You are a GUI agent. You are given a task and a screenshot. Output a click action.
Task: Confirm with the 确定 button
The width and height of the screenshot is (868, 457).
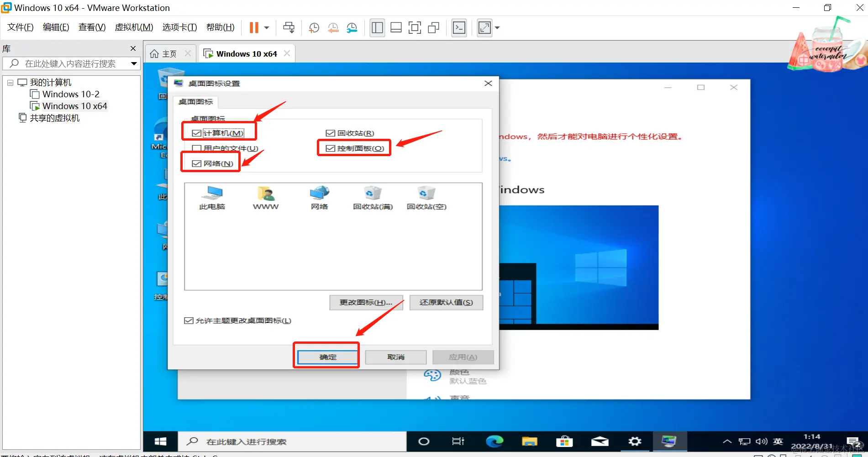pyautogui.click(x=328, y=357)
